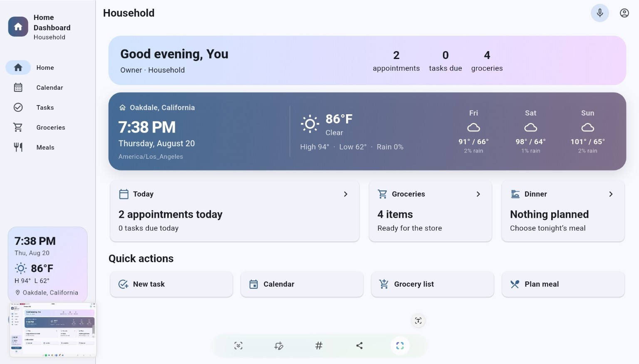Click the Home Dashboard house logo

point(18,27)
